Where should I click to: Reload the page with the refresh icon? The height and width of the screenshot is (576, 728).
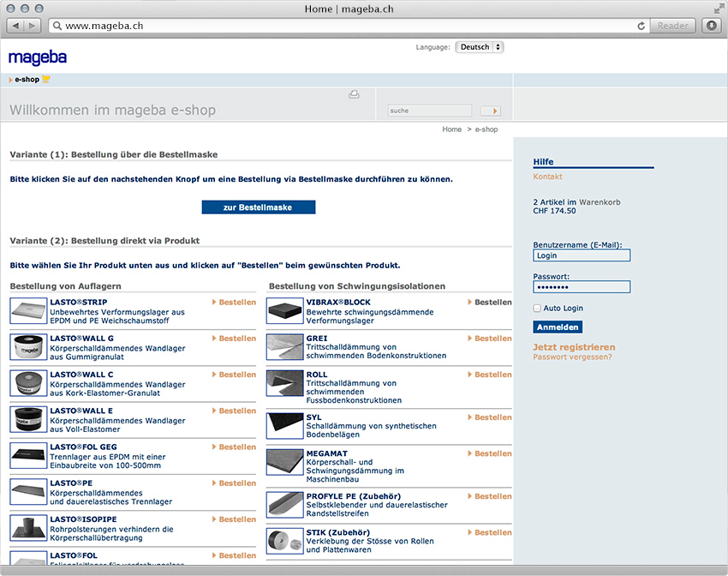(641, 26)
